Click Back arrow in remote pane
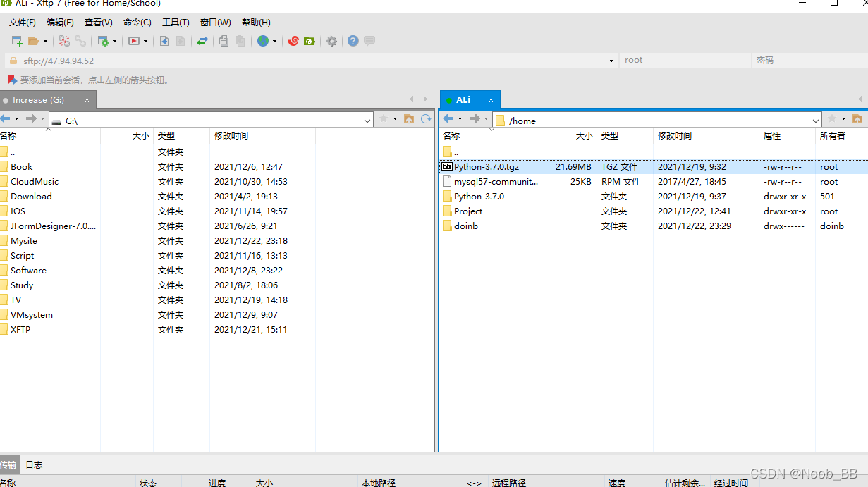The height and width of the screenshot is (487, 868). (448, 119)
